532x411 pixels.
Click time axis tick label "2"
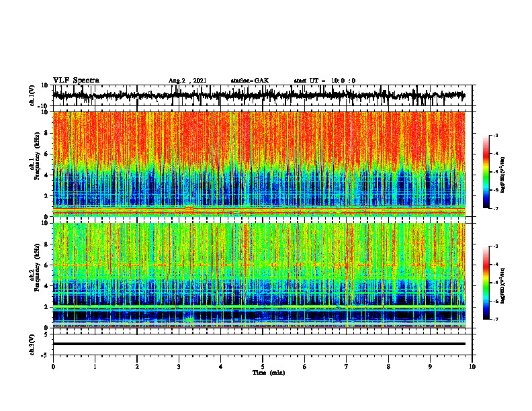coord(137,367)
